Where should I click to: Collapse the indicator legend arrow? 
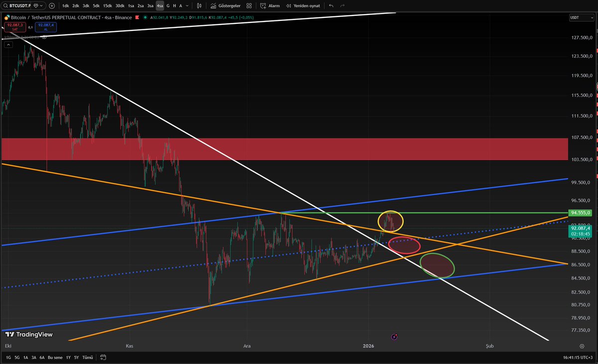pos(8,44)
